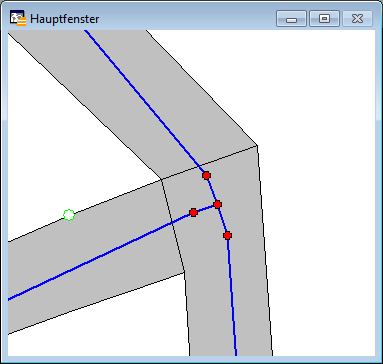Close the Hauptfenster window
Screen dimensions: 383x364
coord(357,18)
